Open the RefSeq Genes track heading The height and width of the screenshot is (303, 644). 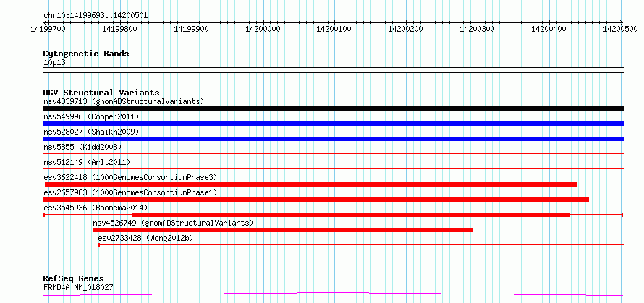coord(73,279)
